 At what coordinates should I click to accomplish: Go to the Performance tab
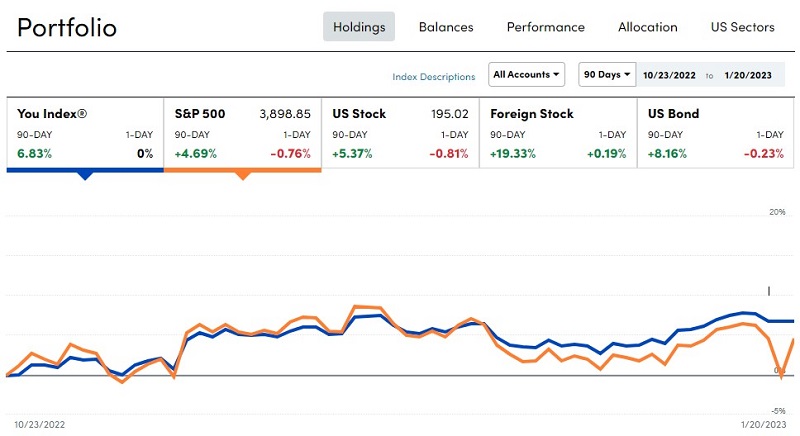tap(546, 27)
